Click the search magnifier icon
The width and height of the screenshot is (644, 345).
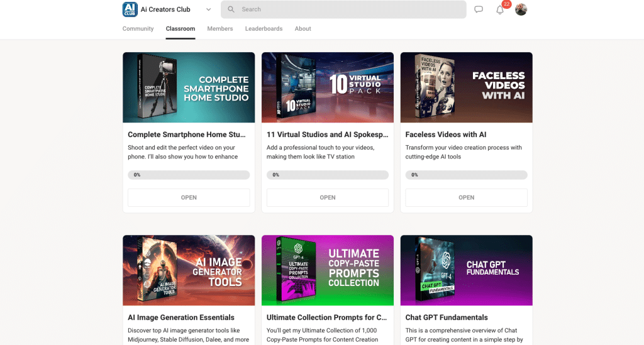(x=231, y=9)
